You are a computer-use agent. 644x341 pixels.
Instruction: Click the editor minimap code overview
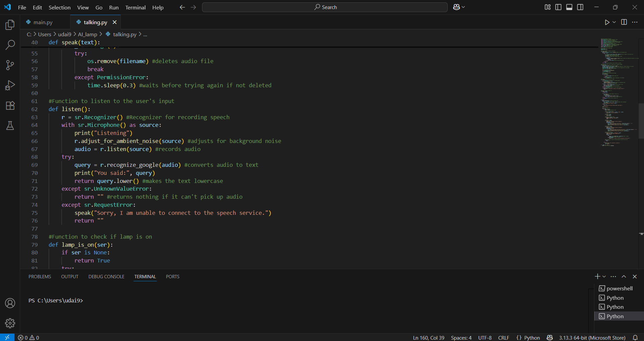(x=619, y=92)
